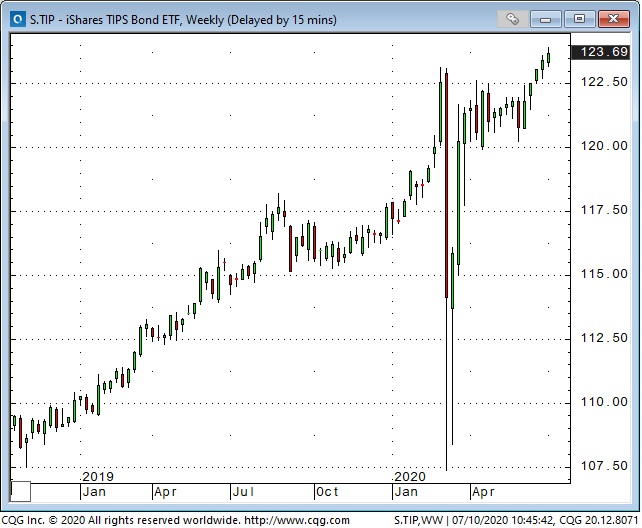Image resolution: width=642 pixels, height=528 pixels.
Task: Click the 117.50 price axis label
Action: 604,210
